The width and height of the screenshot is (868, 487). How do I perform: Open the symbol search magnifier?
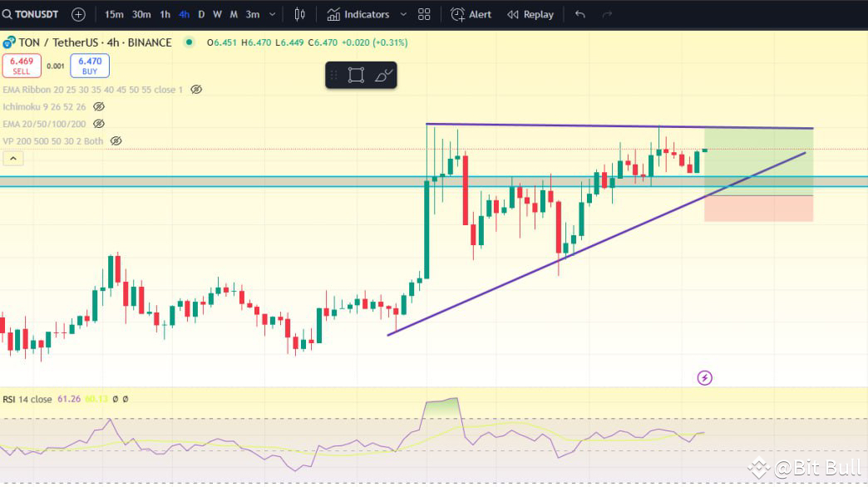click(x=7, y=14)
